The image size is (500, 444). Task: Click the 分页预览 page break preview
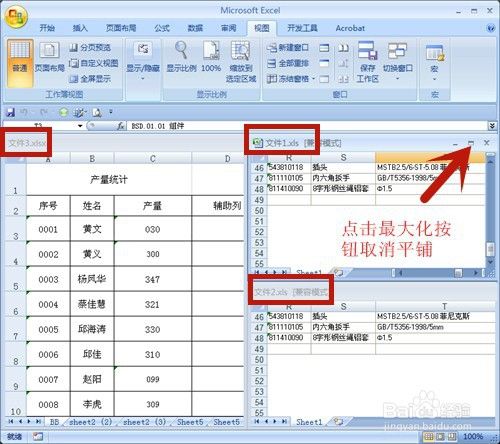pos(91,48)
